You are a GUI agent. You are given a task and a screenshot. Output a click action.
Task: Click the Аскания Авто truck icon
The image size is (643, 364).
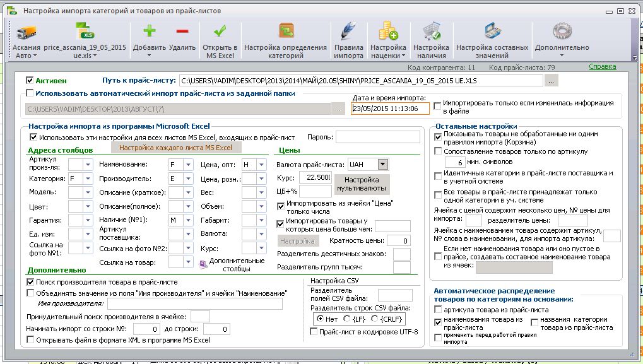pos(27,32)
